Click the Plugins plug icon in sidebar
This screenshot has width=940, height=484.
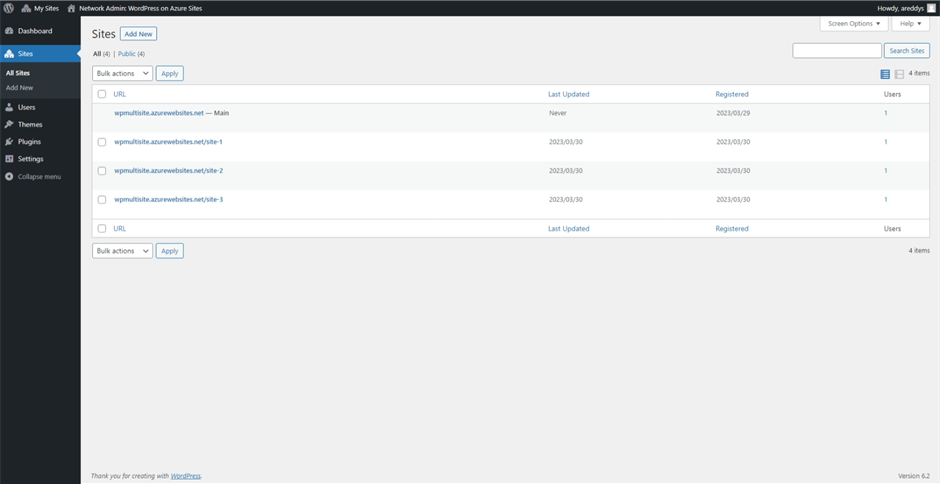(9, 142)
